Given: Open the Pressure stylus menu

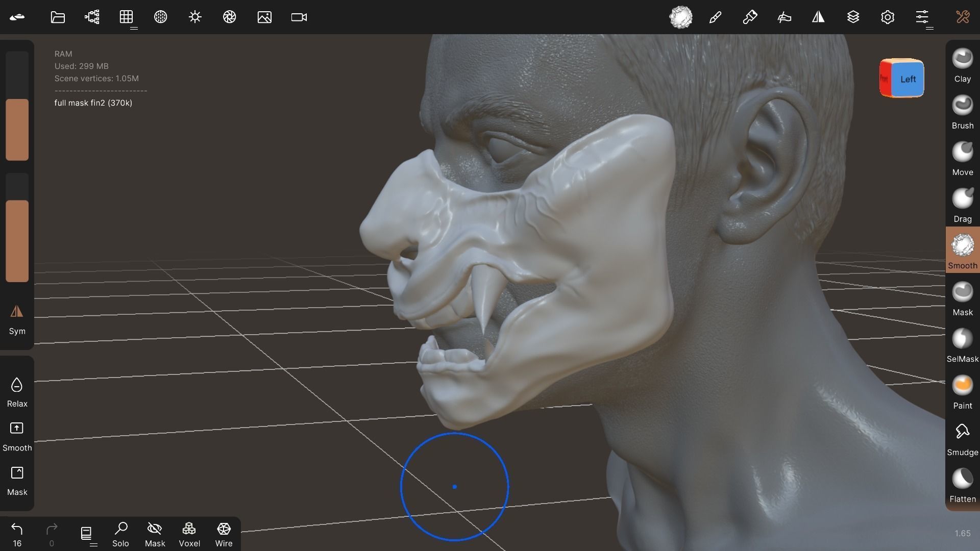Looking at the screenshot, I should point(784,17).
